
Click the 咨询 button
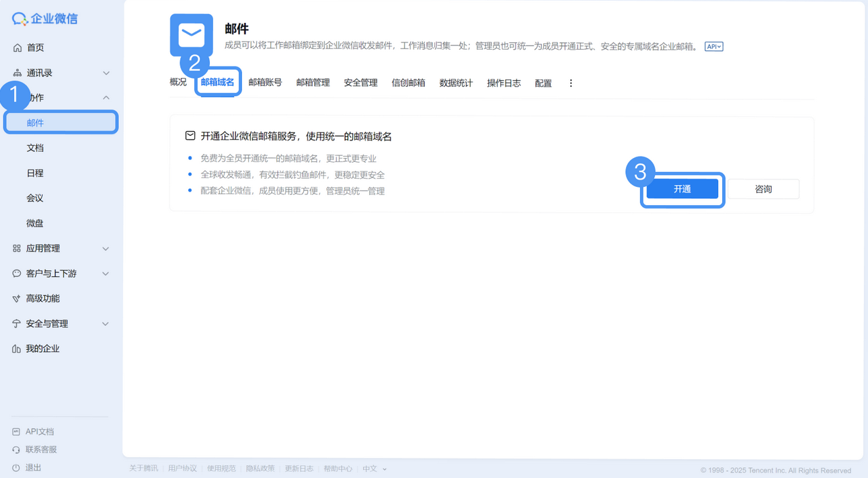764,189
